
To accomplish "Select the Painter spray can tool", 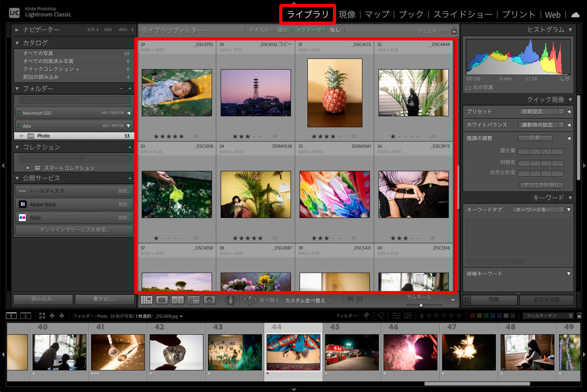I will [x=231, y=300].
